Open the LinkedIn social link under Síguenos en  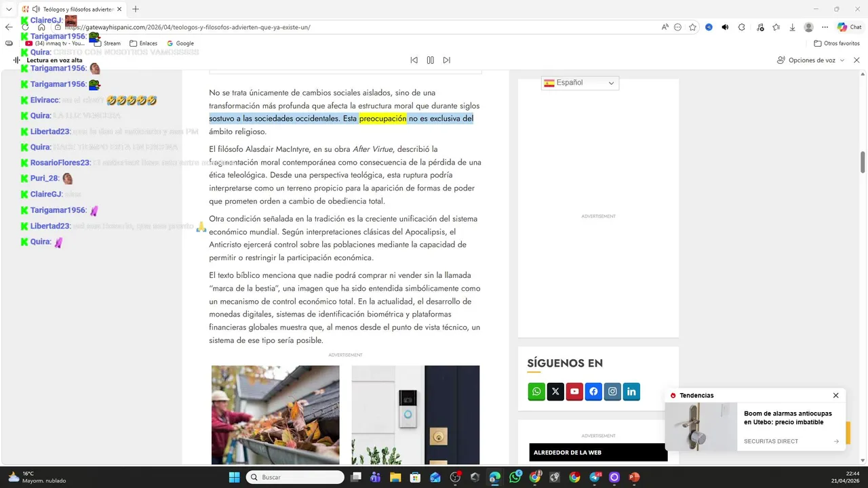click(x=631, y=392)
